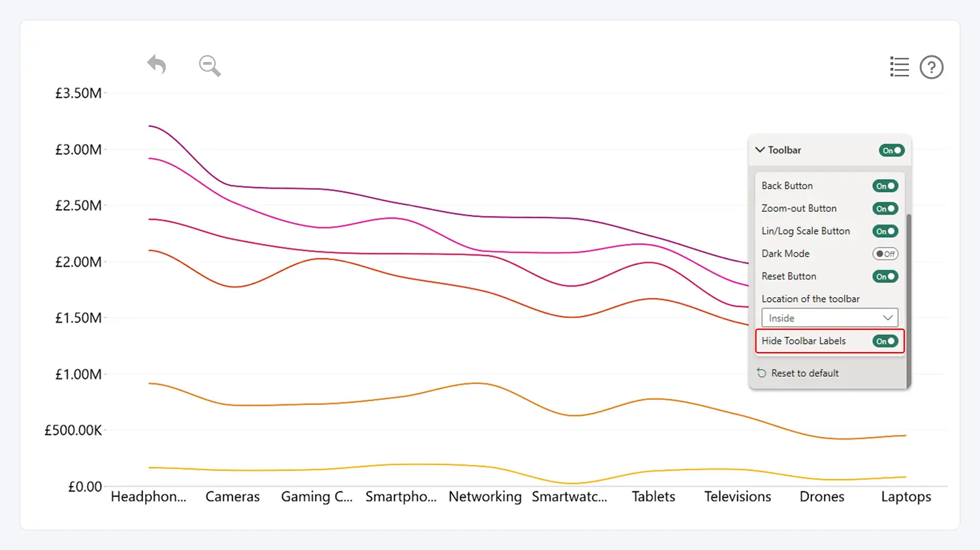Click the settings panel vertical scrollbar
Image resolution: width=980 pixels, height=550 pixels.
(x=908, y=294)
